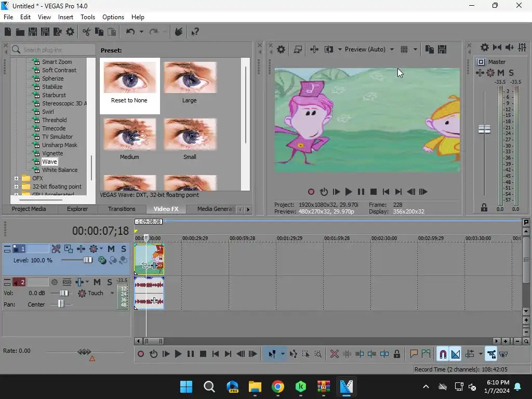Toggle split screen view icon in preview
This screenshot has width=532, height=399.
[x=328, y=49]
